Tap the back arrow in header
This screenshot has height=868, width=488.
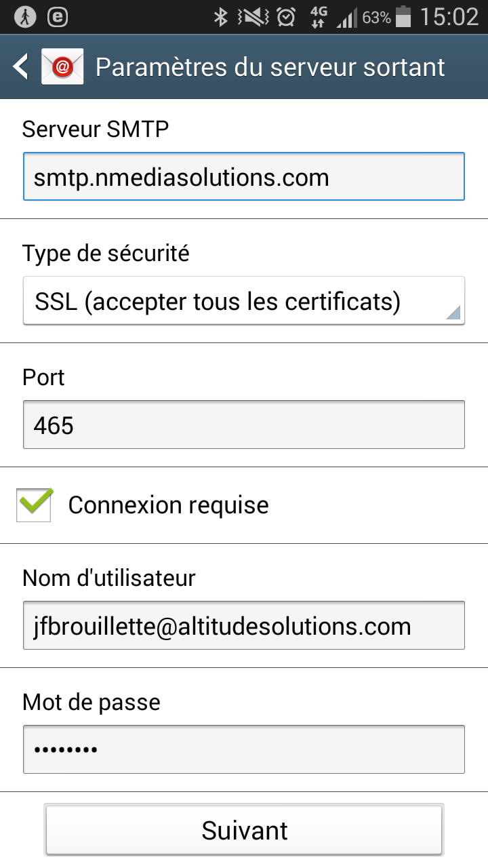point(21,67)
